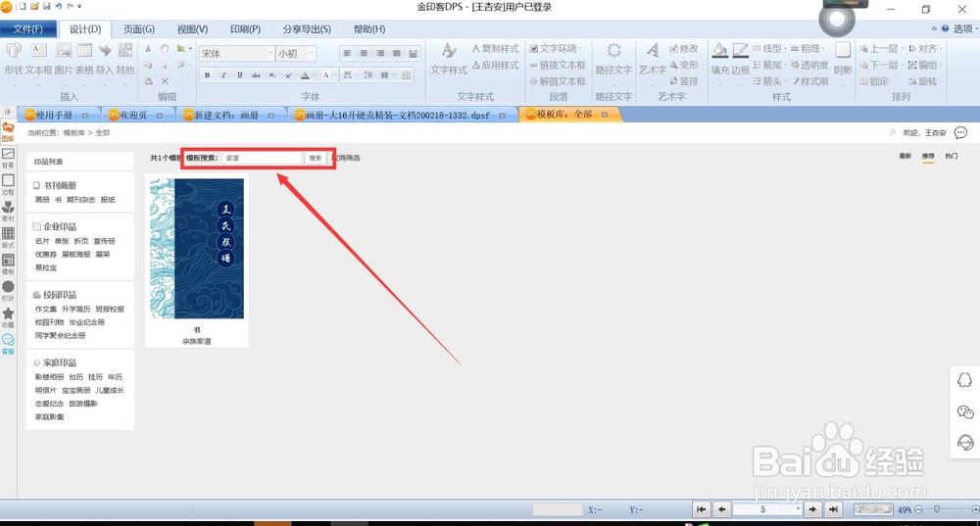Apply strikethrough text formatting
The width and height of the screenshot is (980, 526).
click(x=256, y=75)
